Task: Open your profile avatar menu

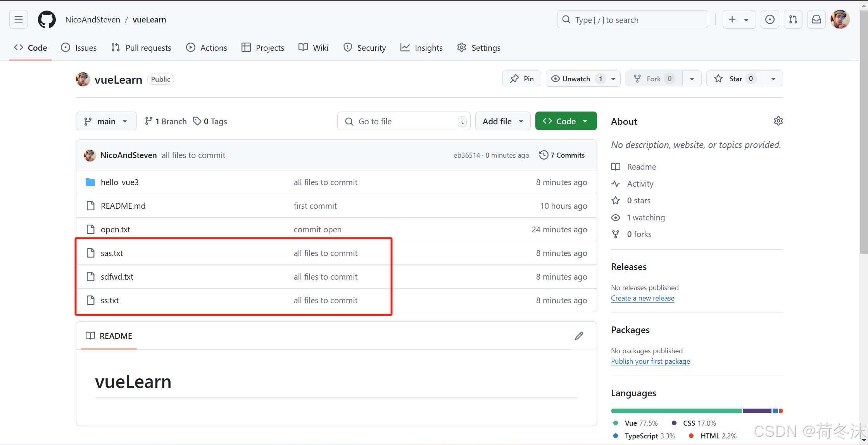Action: pyautogui.click(x=840, y=19)
